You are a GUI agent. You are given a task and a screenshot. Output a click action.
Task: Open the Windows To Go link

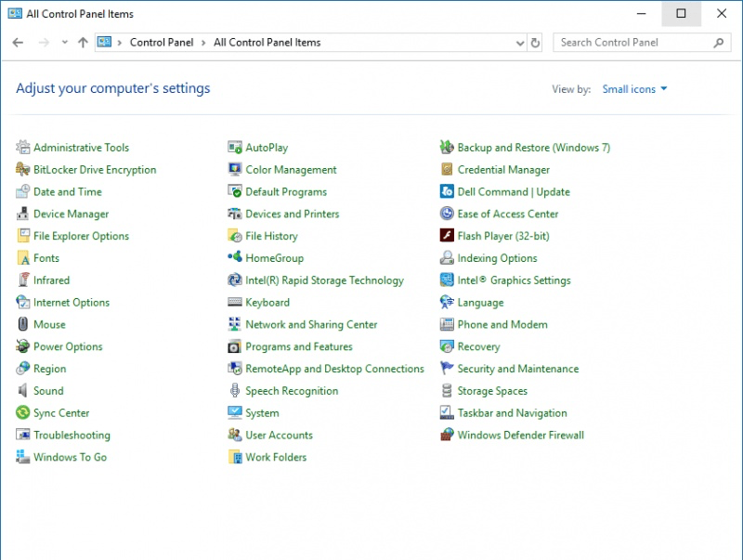[71, 457]
